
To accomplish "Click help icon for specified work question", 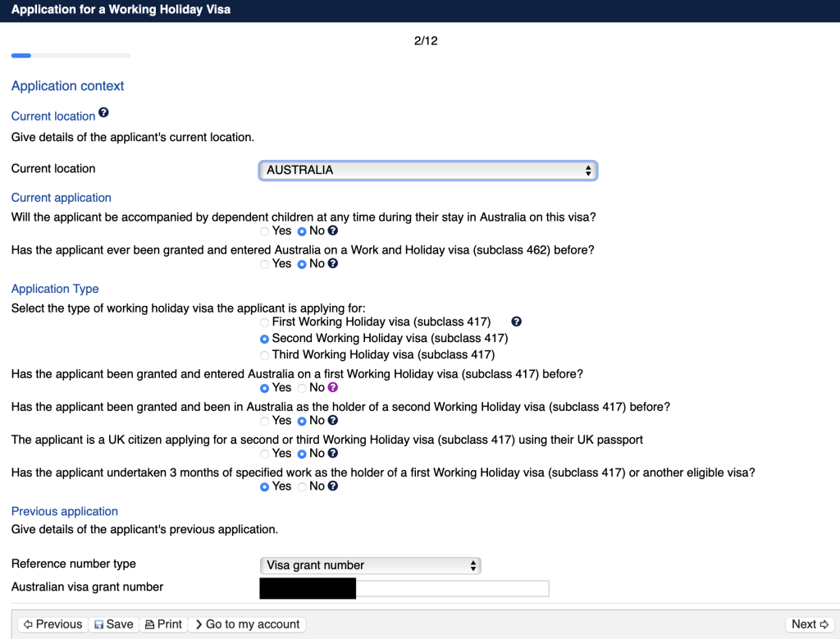I will coord(333,486).
